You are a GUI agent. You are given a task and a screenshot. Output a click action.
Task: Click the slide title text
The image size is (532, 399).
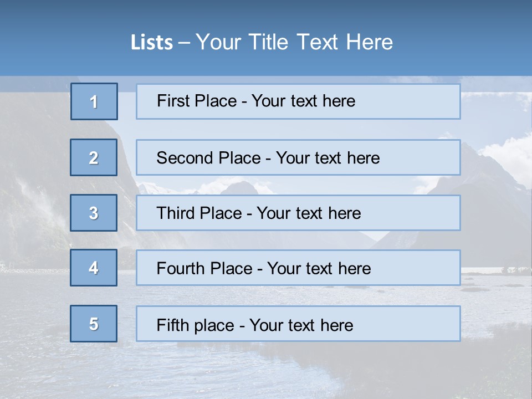(x=262, y=42)
